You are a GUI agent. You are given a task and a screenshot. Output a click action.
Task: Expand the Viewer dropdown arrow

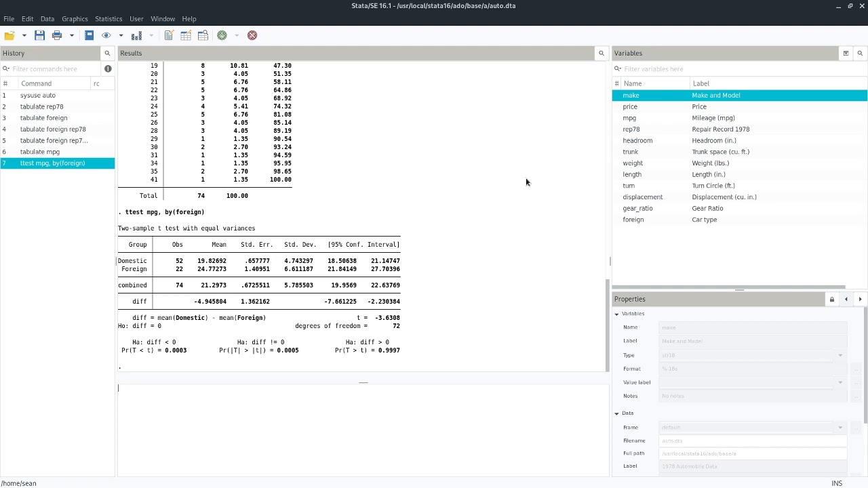pos(121,35)
